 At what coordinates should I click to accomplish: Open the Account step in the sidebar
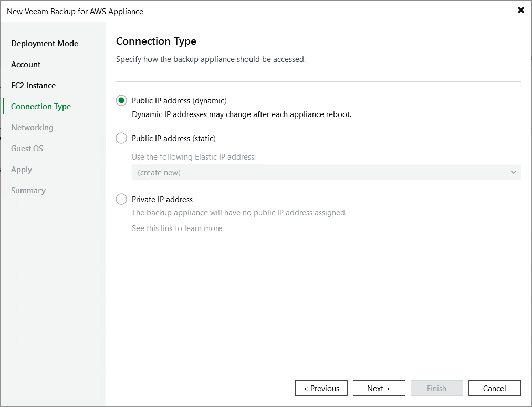[25, 64]
